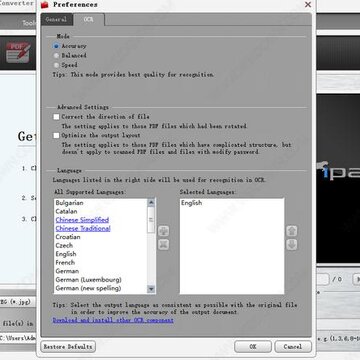
Task: Open Download and install other OCR component link
Action: click(113, 320)
